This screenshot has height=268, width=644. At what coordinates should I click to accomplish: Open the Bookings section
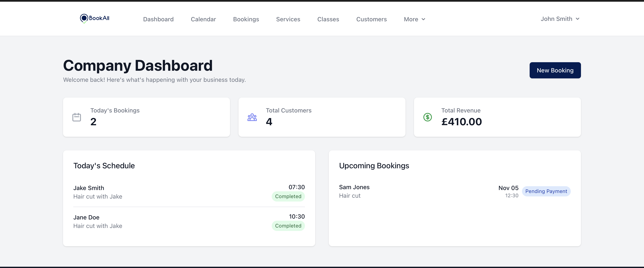tap(246, 19)
